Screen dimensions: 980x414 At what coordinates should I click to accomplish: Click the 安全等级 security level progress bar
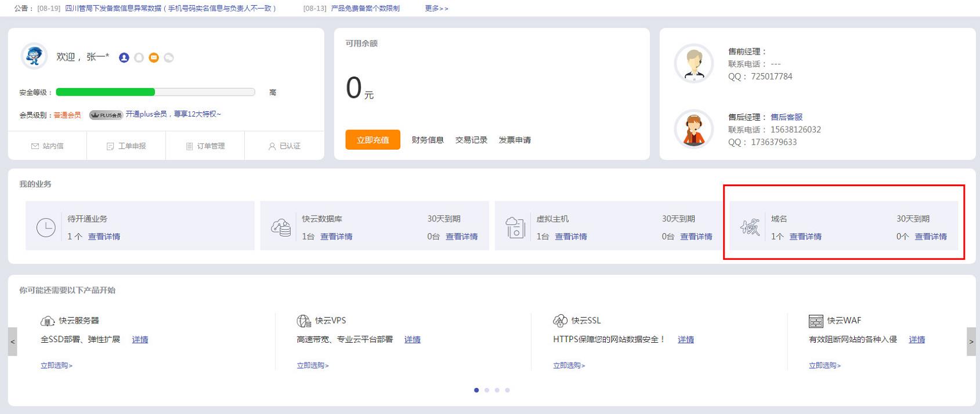click(x=156, y=92)
